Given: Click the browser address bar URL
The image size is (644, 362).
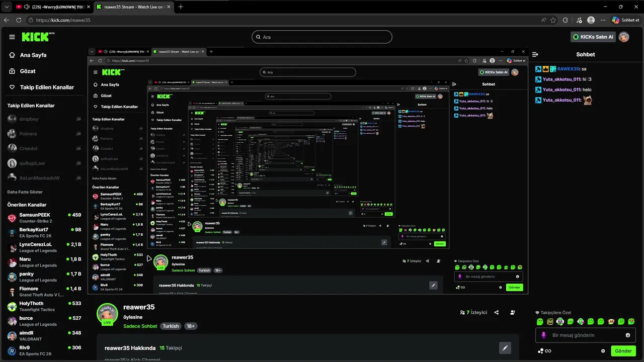Looking at the screenshot, I should (63, 20).
